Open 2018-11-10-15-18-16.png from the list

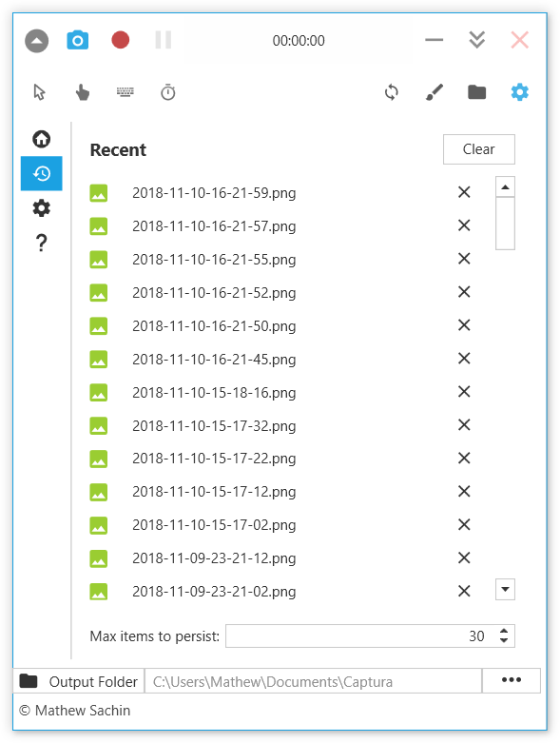214,393
